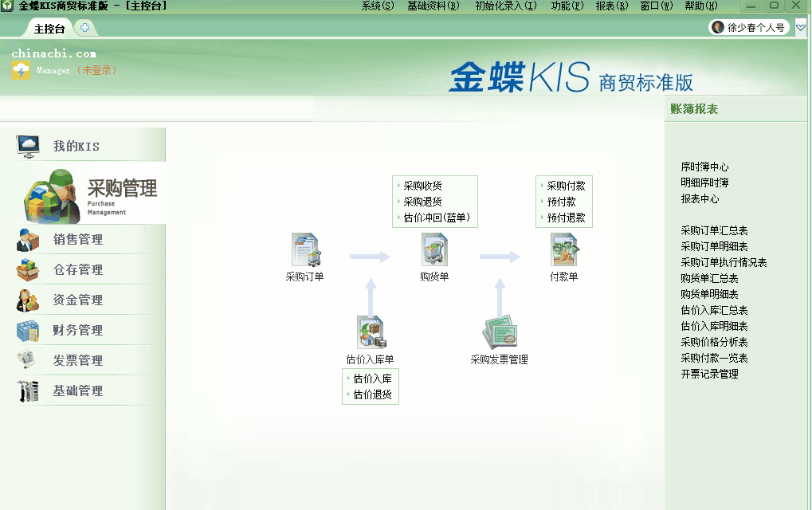This screenshot has height=510, width=812.
Task: Open the 资金管理 sidebar icon
Action: pyautogui.click(x=26, y=300)
